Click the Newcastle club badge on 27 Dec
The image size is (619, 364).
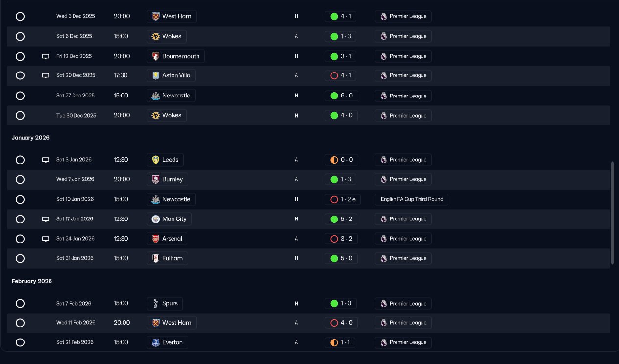click(x=156, y=96)
